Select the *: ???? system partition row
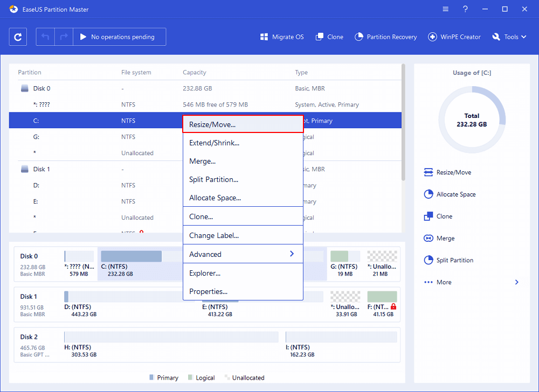539x392 pixels. pos(205,104)
